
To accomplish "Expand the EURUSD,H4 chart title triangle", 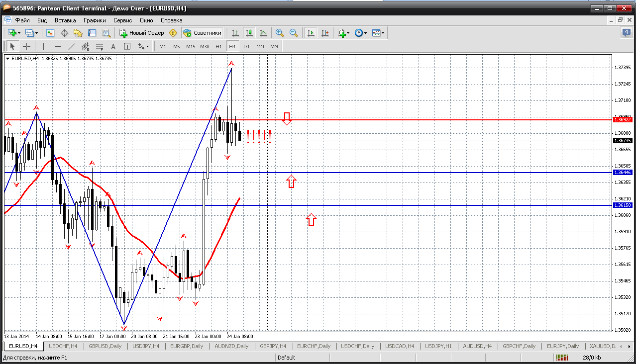I will coord(8,59).
